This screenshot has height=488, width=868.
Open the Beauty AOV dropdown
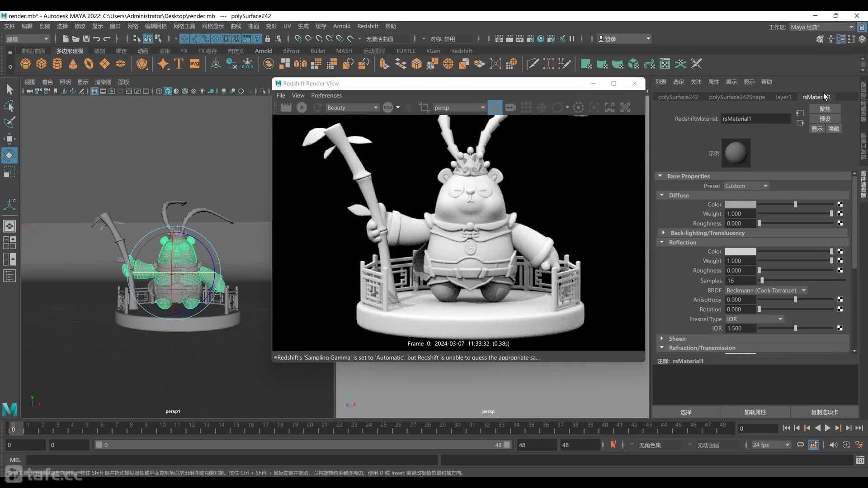pyautogui.click(x=352, y=108)
